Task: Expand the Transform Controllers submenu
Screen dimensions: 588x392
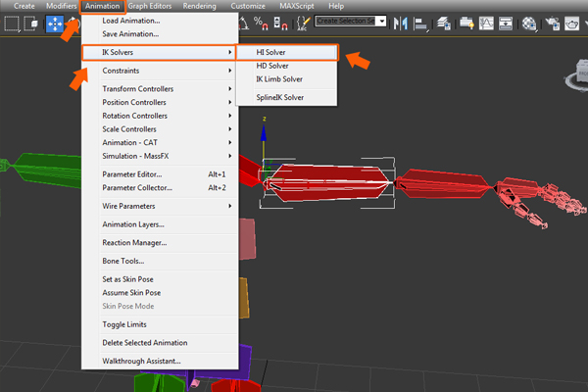Action: 160,89
